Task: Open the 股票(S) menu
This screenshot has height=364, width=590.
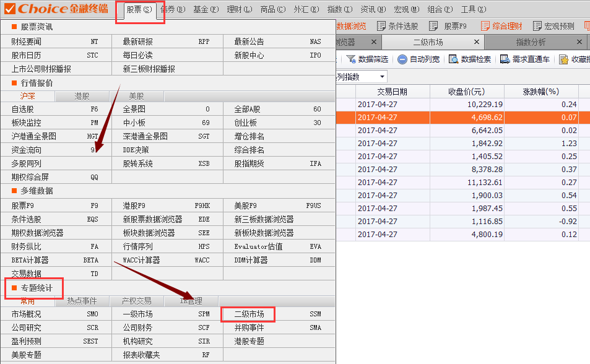Action: [x=139, y=9]
